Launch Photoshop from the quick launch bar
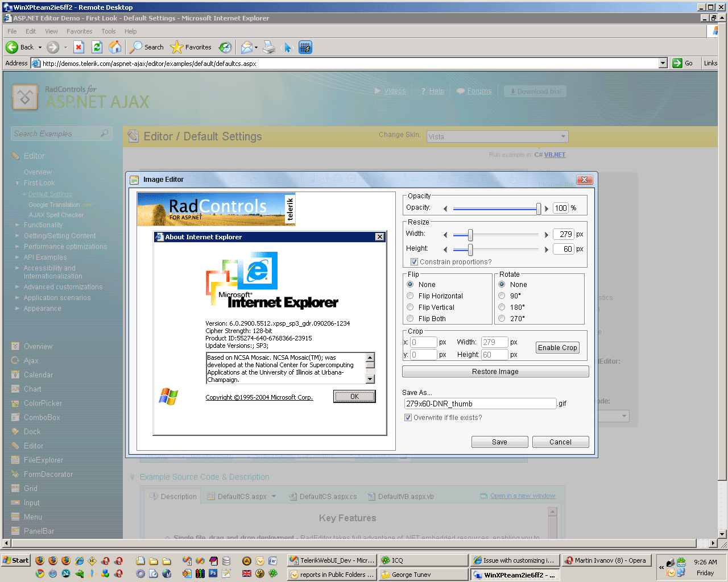Screen dimensions: 728x582 (x=213, y=573)
